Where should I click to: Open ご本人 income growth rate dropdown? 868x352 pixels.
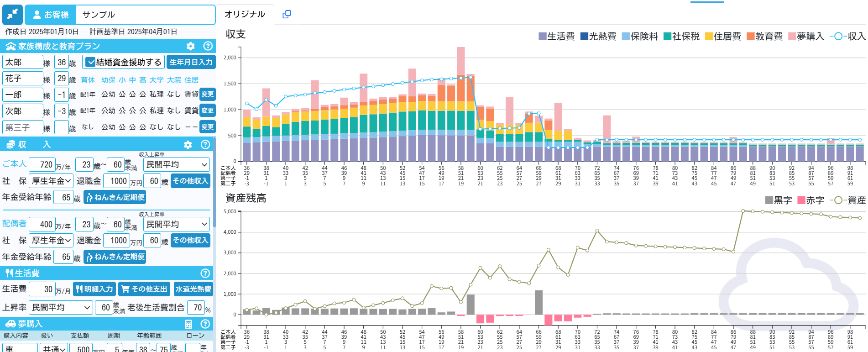click(x=176, y=164)
